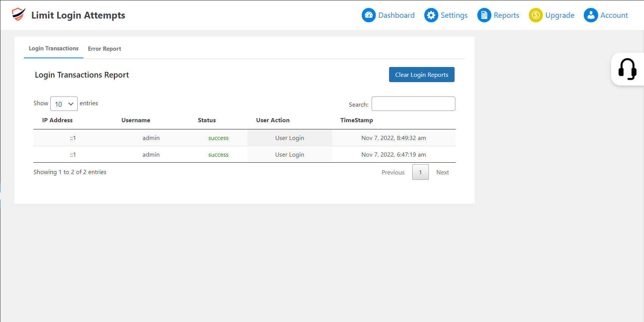Image resolution: width=644 pixels, height=322 pixels.
Task: Select page 1 in pagination
Action: pyautogui.click(x=420, y=172)
